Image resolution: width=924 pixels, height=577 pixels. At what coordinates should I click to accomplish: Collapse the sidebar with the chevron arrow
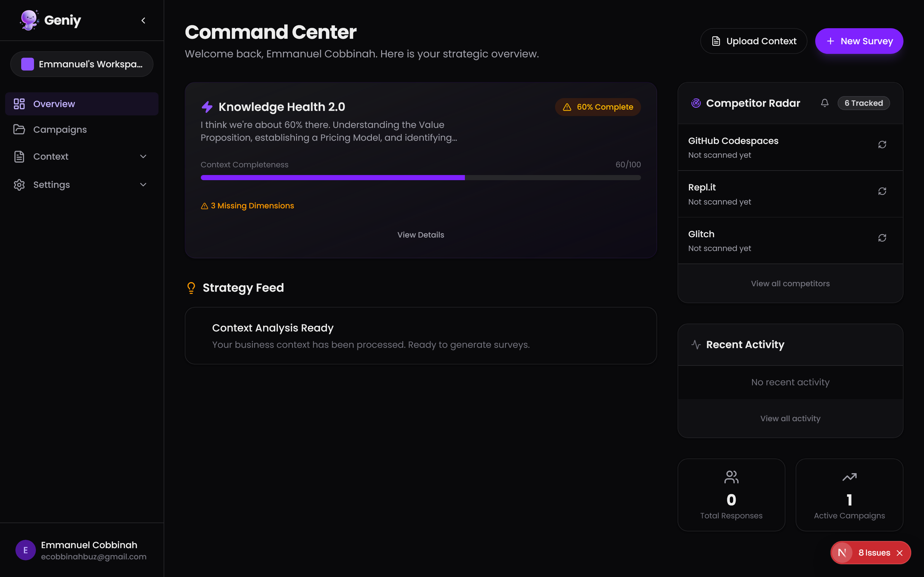(143, 21)
